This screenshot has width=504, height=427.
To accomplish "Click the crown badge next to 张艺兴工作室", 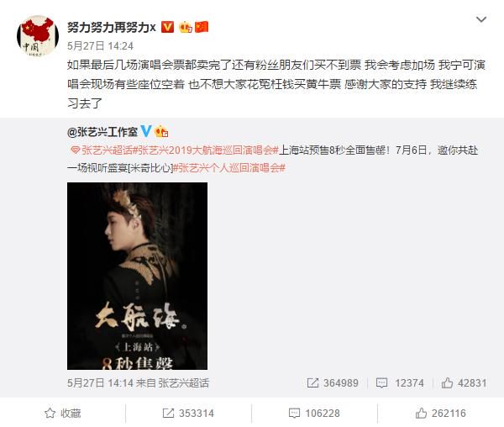I will [161, 131].
